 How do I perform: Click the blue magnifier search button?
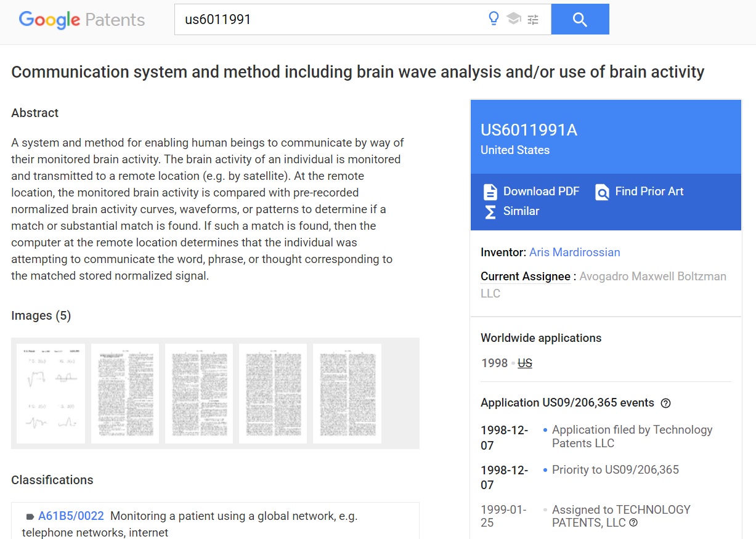point(580,19)
